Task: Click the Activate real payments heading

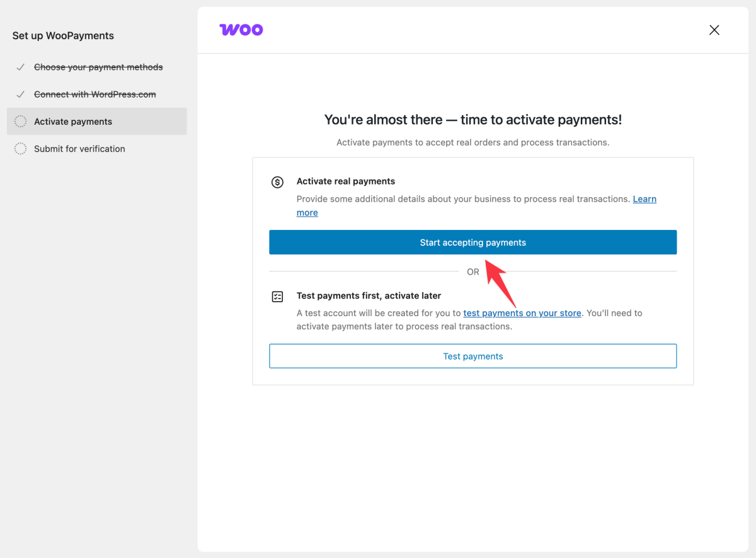Action: [345, 181]
